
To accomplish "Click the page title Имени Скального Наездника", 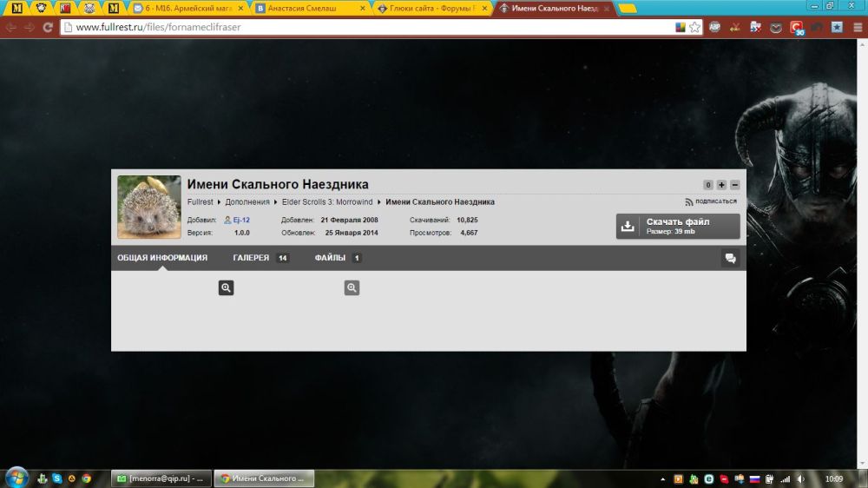I will pyautogui.click(x=278, y=184).
